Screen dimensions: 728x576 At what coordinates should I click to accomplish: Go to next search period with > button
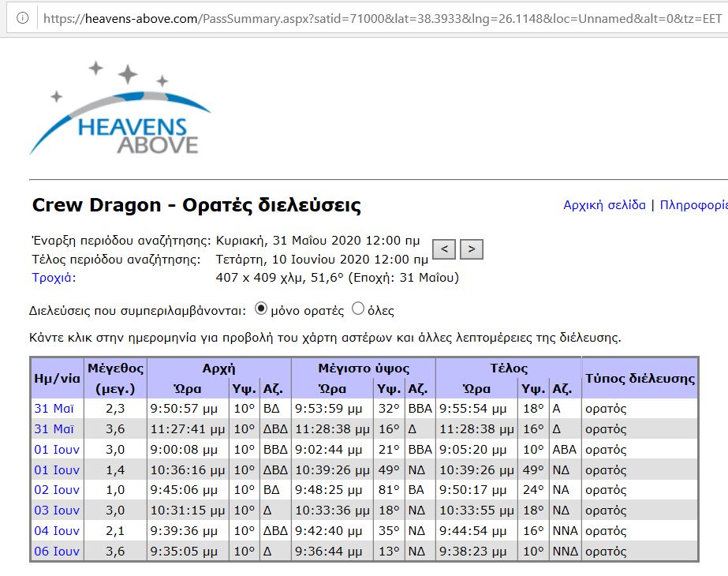pyautogui.click(x=472, y=249)
